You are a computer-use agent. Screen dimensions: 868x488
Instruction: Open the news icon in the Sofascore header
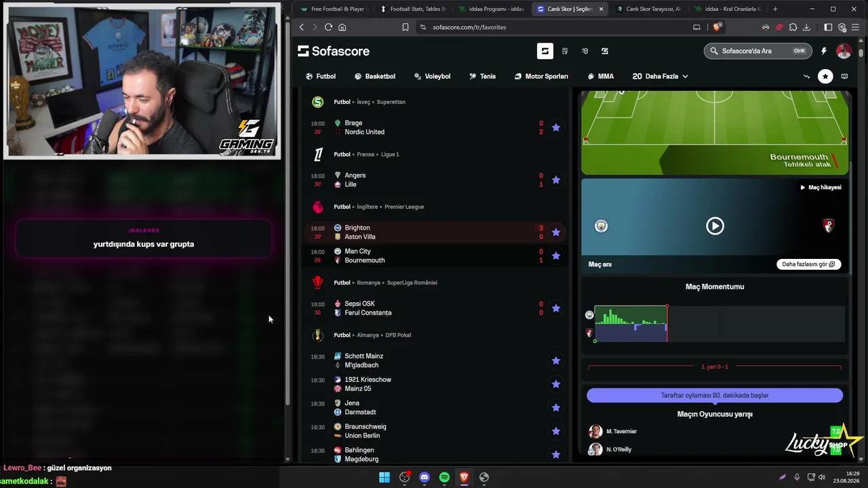pyautogui.click(x=565, y=51)
